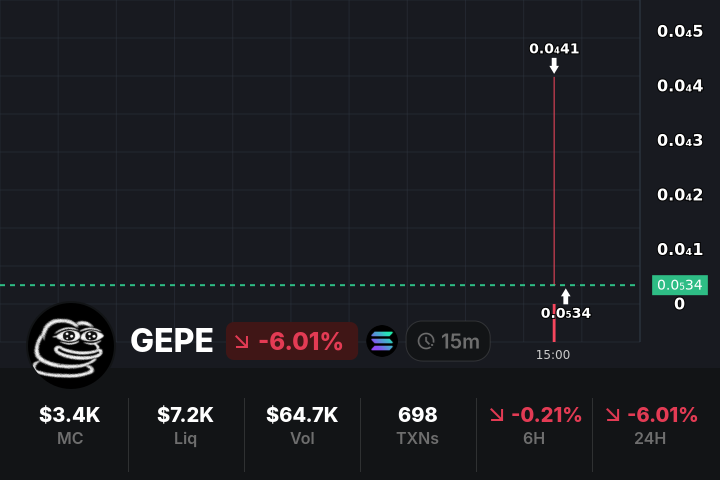This screenshot has width=720, height=480.
Task: Click the down-arrow icon in 6H stat
Action: (497, 415)
